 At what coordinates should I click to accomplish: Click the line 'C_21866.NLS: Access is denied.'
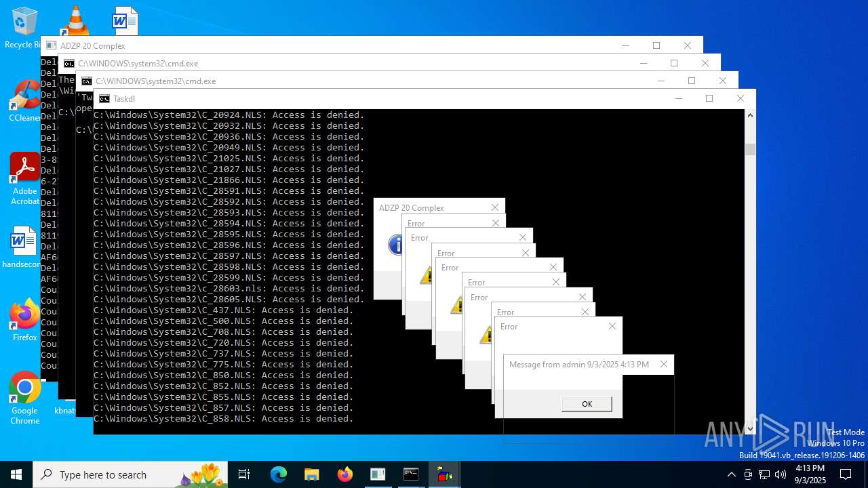click(229, 180)
